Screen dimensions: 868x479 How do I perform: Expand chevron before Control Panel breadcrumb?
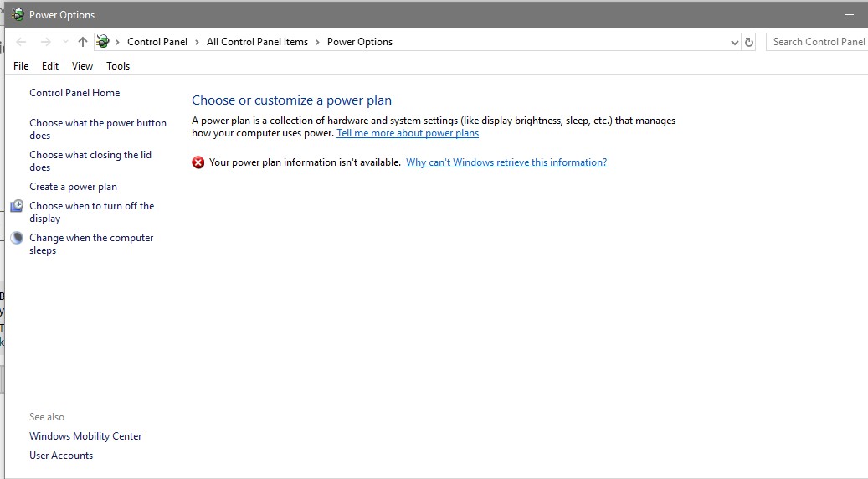pyautogui.click(x=117, y=42)
